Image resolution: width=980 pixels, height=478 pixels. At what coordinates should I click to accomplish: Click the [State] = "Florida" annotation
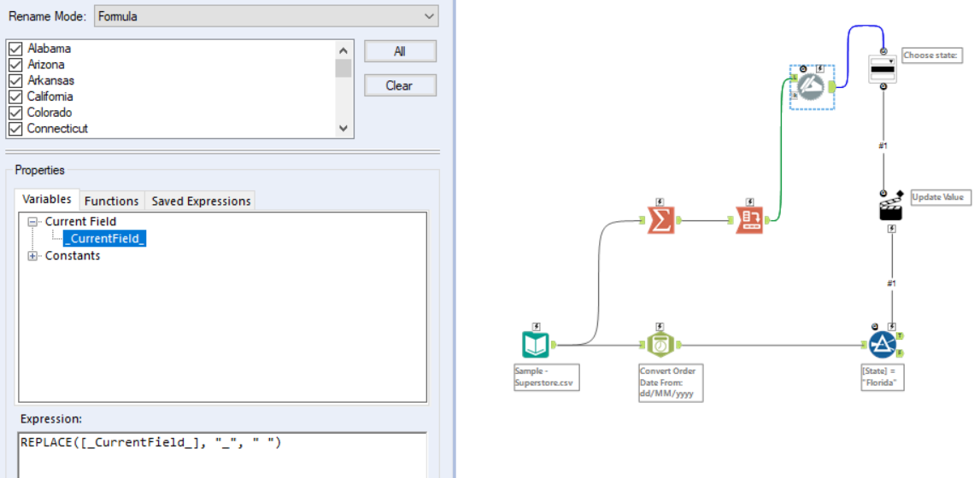coord(883,377)
